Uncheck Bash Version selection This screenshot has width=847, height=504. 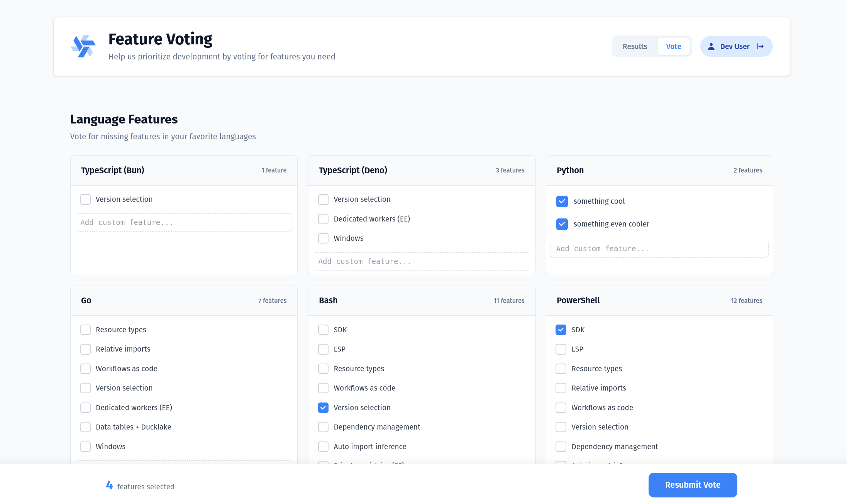[323, 408]
